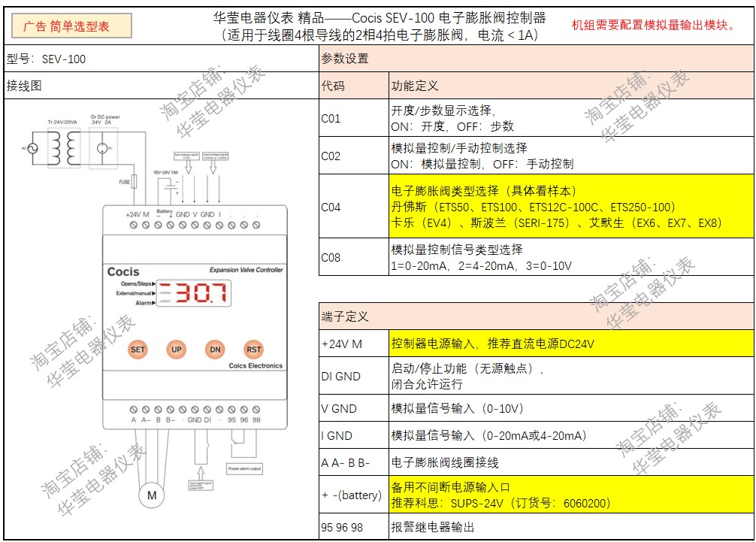Click the dashed DC power source symbol
The image size is (756, 542).
tap(103, 149)
